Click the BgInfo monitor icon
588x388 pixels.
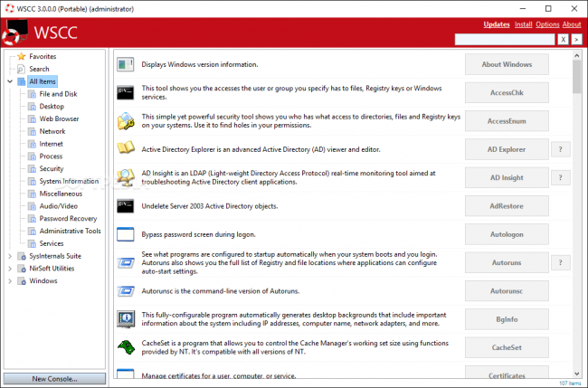[126, 319]
